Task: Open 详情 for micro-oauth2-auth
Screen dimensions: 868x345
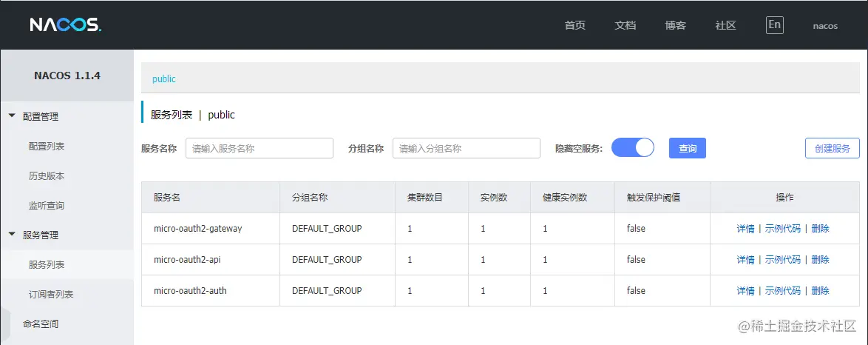Action: 746,291
